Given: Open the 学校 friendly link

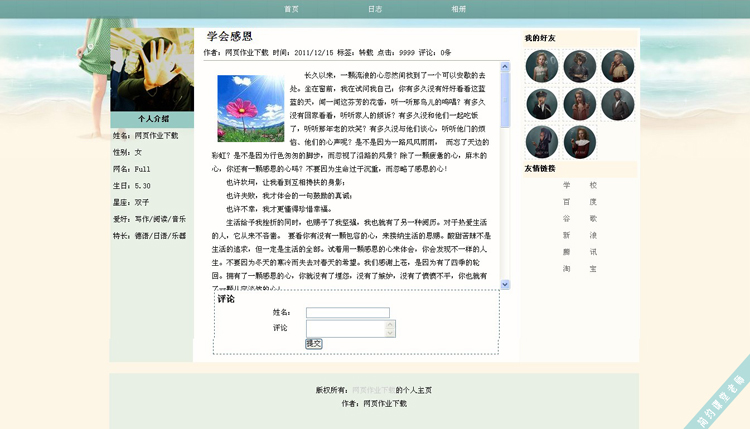Looking at the screenshot, I should point(580,185).
